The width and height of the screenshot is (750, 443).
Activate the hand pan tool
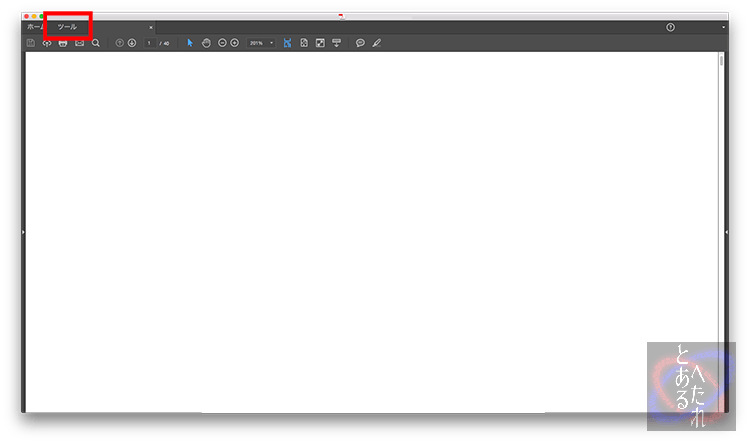(206, 43)
